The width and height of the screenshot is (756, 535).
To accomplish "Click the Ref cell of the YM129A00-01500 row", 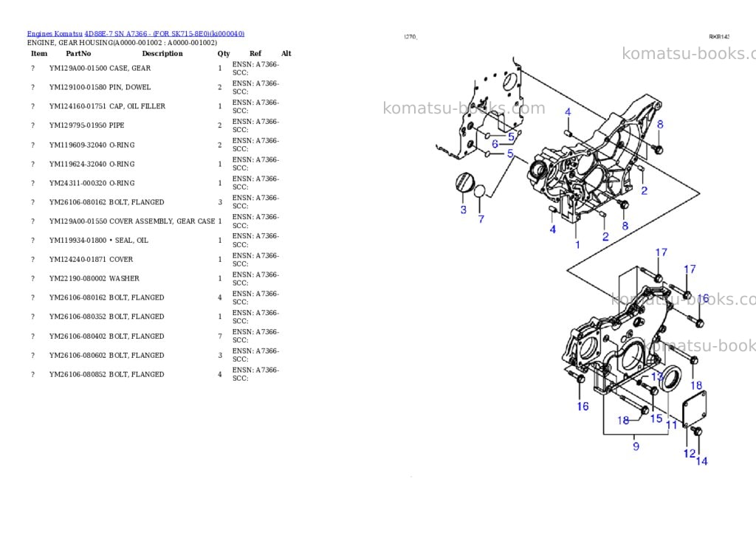I will pos(255,69).
